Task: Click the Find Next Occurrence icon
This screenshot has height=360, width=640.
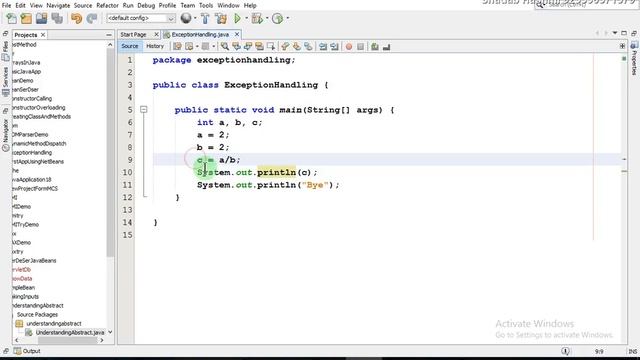Action: pyautogui.click(x=248, y=47)
